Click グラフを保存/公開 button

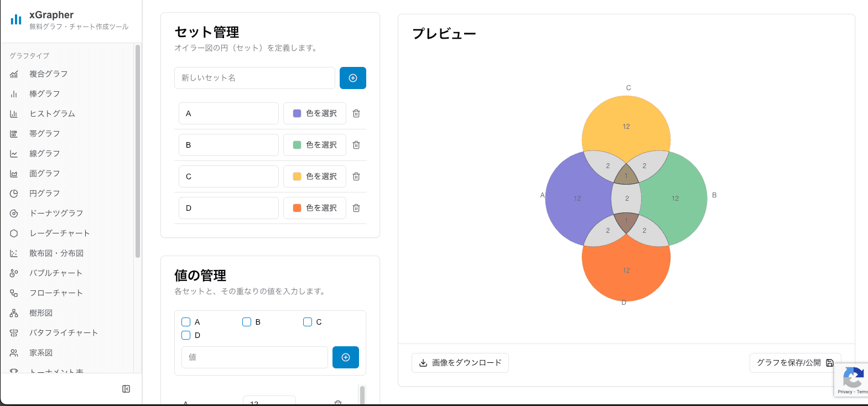(x=795, y=363)
